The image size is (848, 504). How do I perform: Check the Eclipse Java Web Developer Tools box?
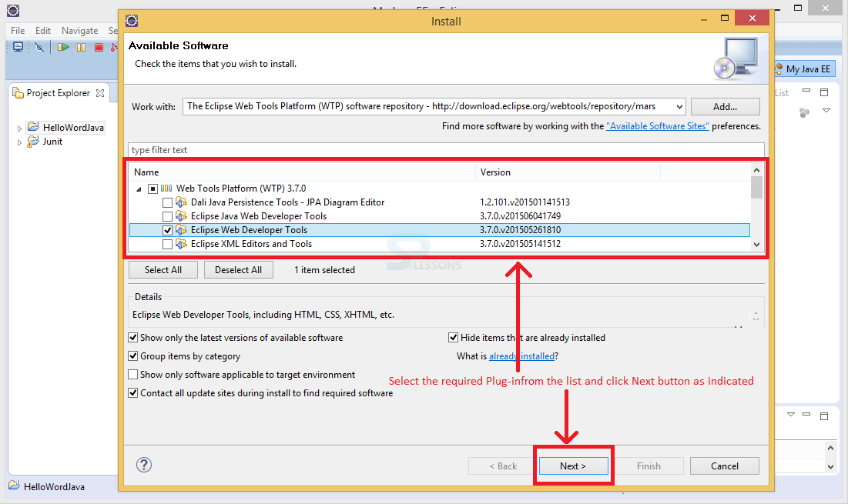(168, 217)
